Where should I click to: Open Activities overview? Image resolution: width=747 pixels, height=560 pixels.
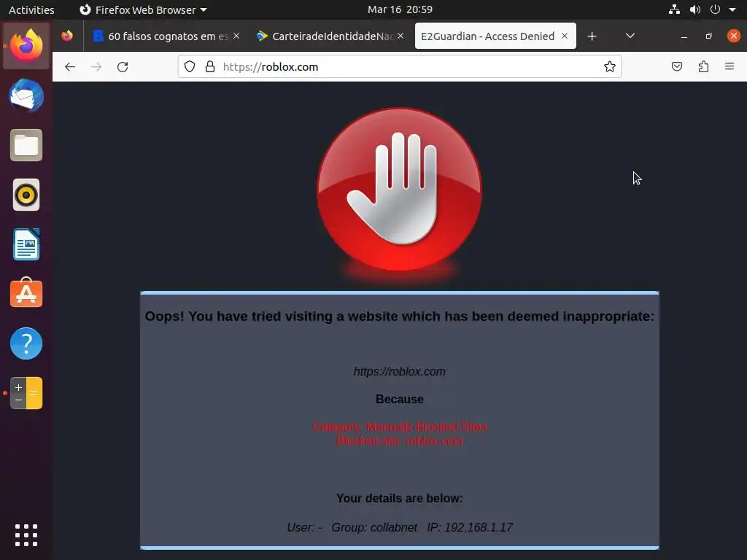(31, 9)
